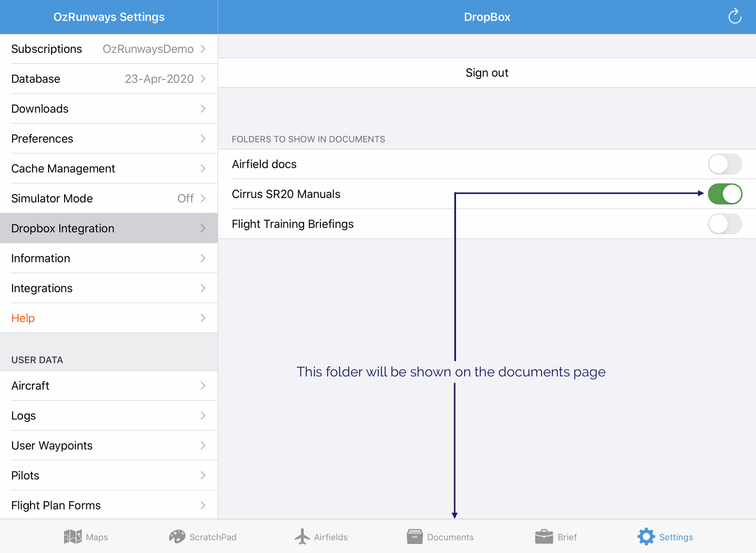
Task: Tap the Brief briefcase icon
Action: [x=543, y=536]
